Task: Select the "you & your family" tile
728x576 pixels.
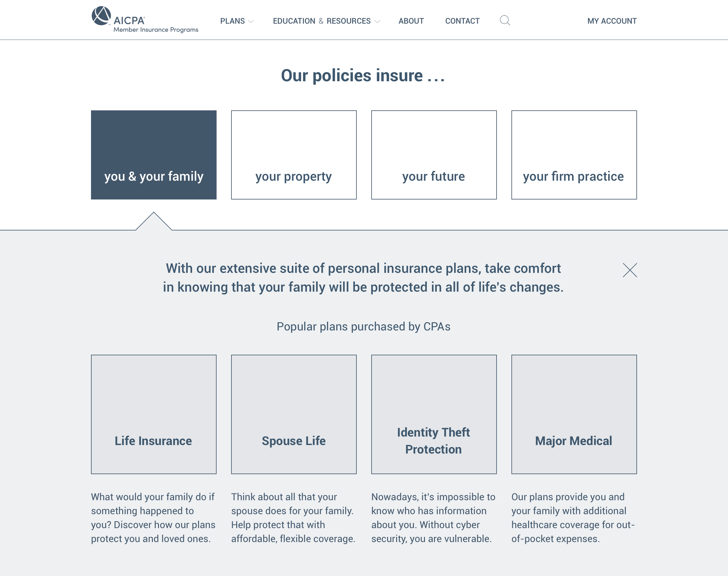Action: 154,155
